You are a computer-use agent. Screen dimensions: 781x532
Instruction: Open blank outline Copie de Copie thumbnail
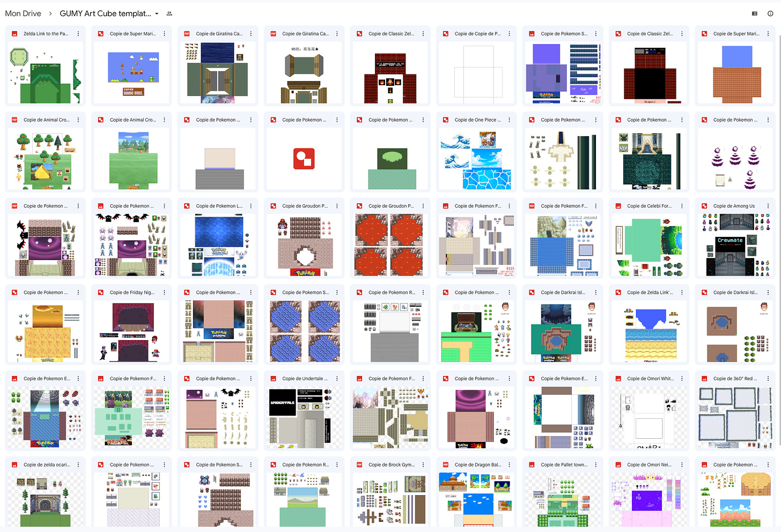click(477, 73)
